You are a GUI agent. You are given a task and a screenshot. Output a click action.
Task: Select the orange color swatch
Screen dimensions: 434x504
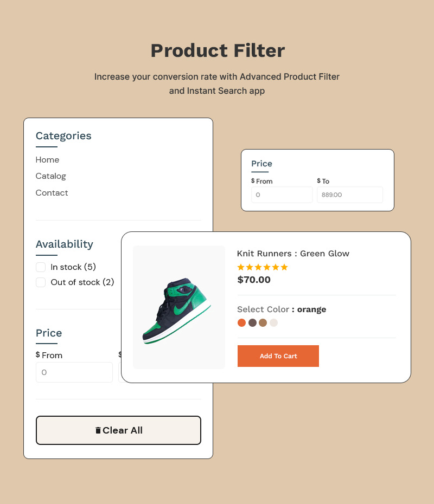(241, 322)
